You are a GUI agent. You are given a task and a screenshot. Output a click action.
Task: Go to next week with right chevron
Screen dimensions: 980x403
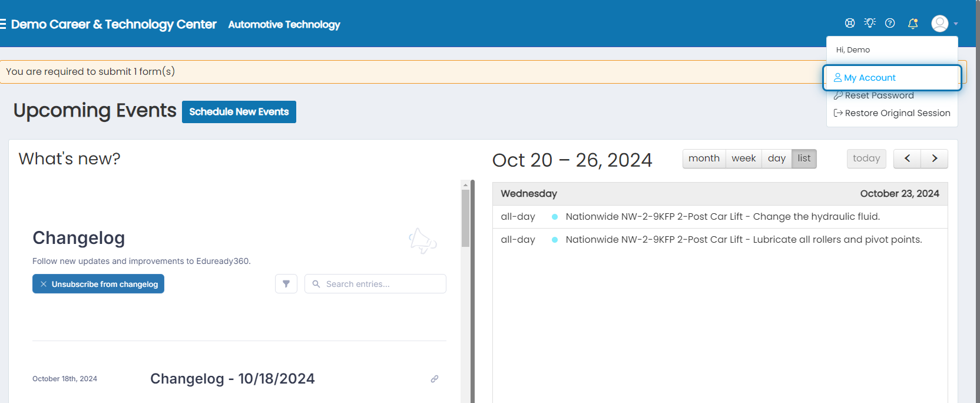[x=935, y=158]
